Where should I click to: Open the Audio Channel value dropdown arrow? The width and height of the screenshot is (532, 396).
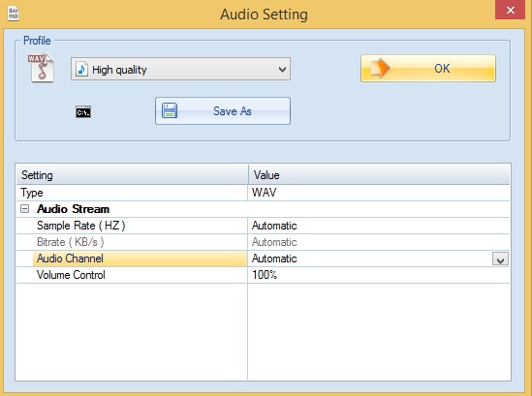tap(500, 259)
